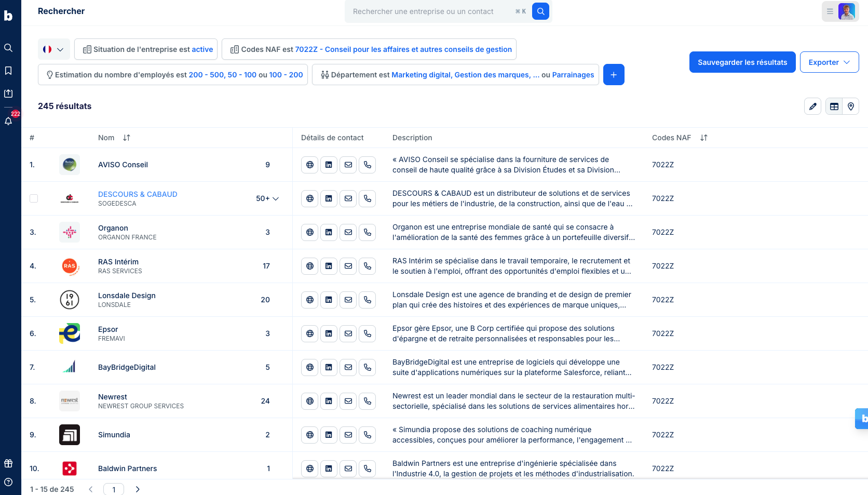Viewport: 868px width, 495px height.
Task: Open the search icon in left sidebar
Action: (8, 48)
